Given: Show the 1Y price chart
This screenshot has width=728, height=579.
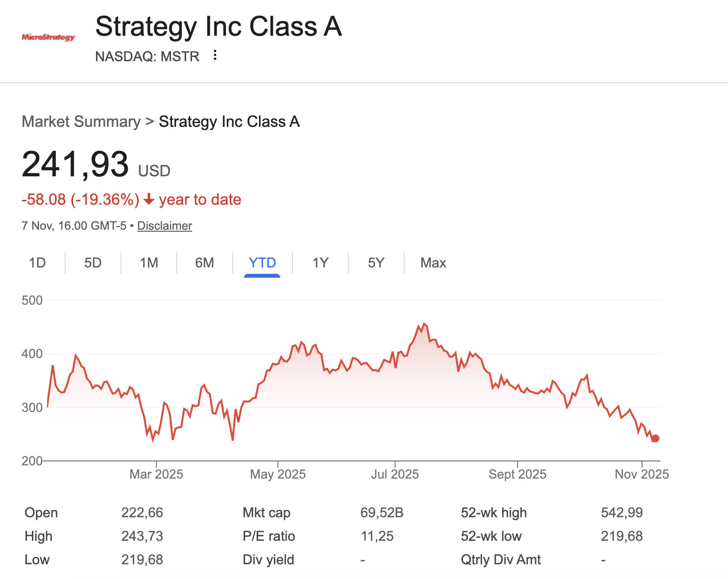Looking at the screenshot, I should [x=320, y=263].
